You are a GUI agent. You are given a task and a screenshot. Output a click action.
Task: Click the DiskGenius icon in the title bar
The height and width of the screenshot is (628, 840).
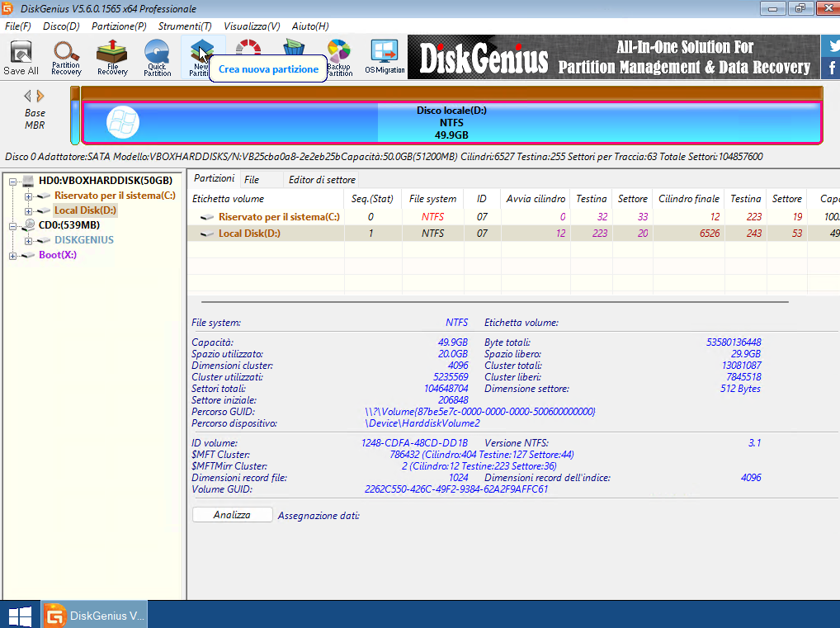point(7,8)
